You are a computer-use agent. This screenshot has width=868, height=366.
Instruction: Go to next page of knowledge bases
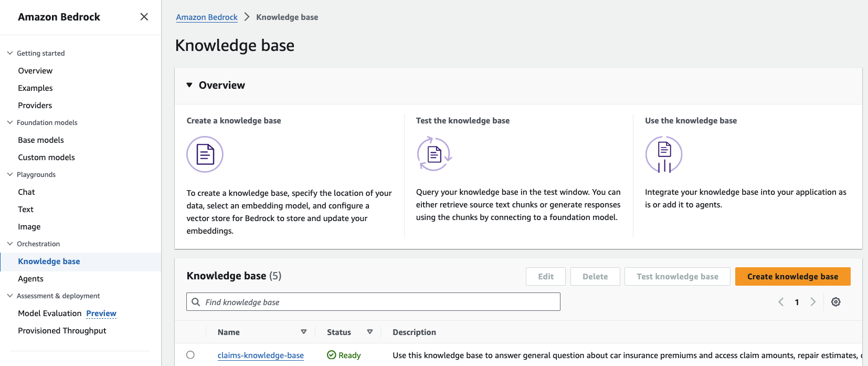point(813,302)
